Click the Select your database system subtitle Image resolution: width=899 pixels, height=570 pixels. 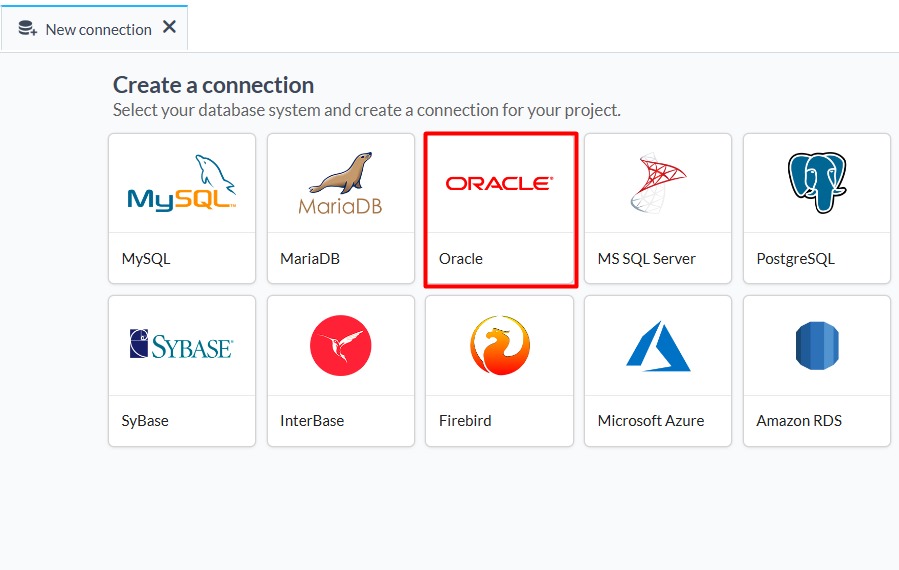367,110
